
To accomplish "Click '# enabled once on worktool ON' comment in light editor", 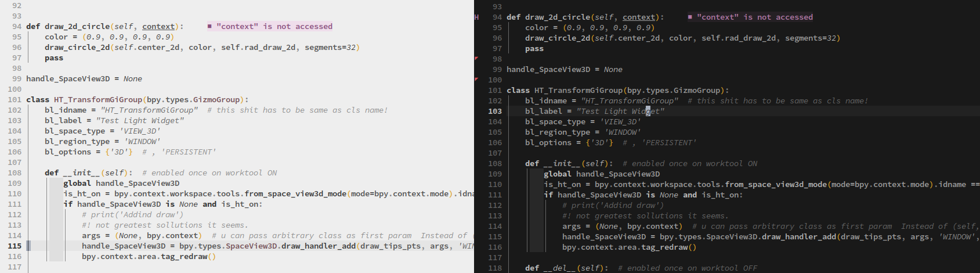I will point(209,173).
